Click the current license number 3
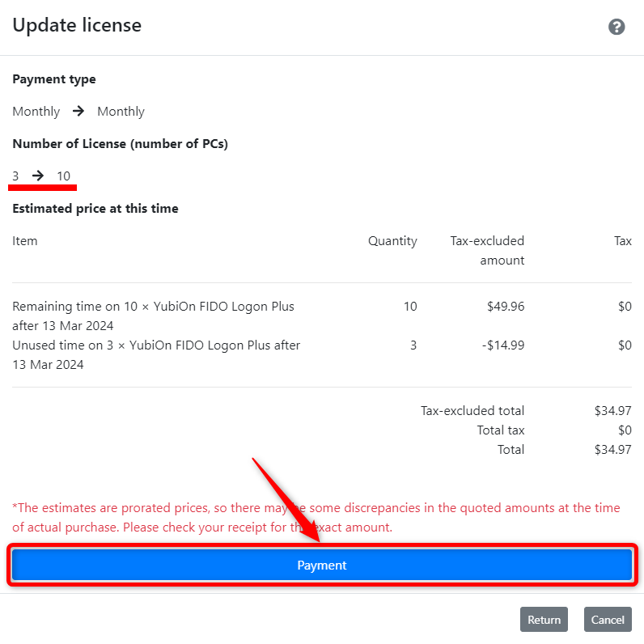Viewport: 644px width, 644px height. pyautogui.click(x=15, y=176)
